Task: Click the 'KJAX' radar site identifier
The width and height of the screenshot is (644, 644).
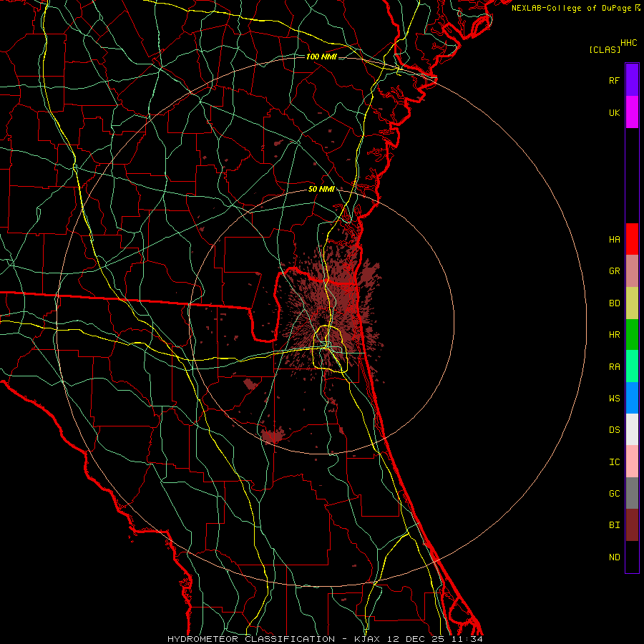Action: coord(367,639)
